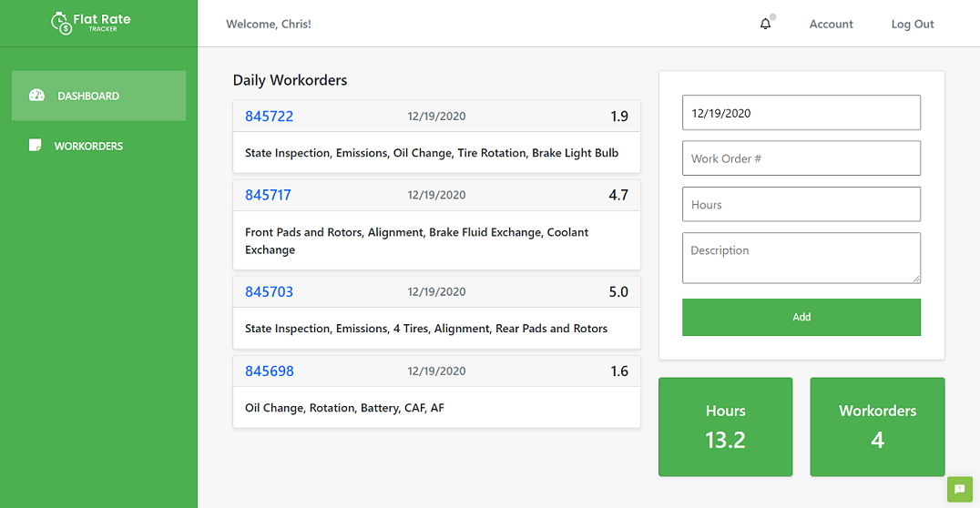The width and height of the screenshot is (980, 508).
Task: Open workorder 845722
Action: (269, 117)
